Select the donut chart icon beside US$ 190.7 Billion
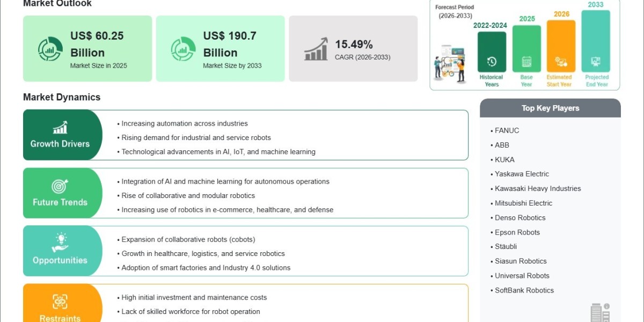Image resolution: width=644 pixels, height=322 pixels. tap(183, 49)
